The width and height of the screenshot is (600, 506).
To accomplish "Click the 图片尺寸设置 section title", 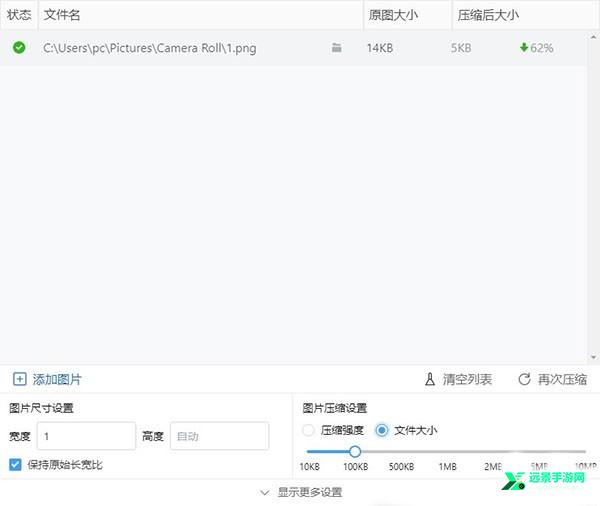I will pos(41,408).
